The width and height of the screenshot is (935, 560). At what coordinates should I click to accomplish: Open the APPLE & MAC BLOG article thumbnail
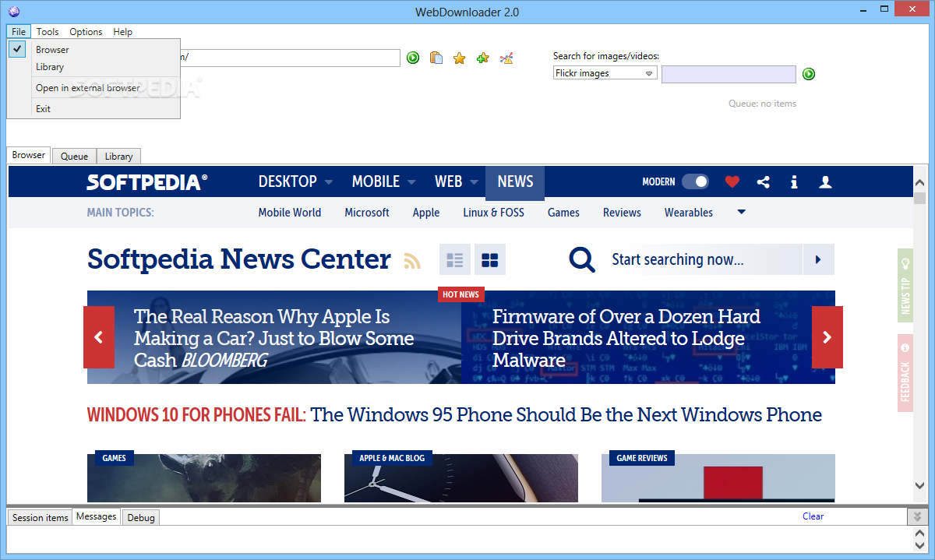tap(461, 478)
